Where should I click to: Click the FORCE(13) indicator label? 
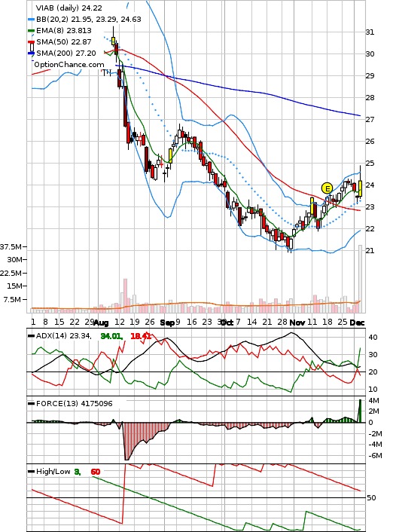coord(74,403)
